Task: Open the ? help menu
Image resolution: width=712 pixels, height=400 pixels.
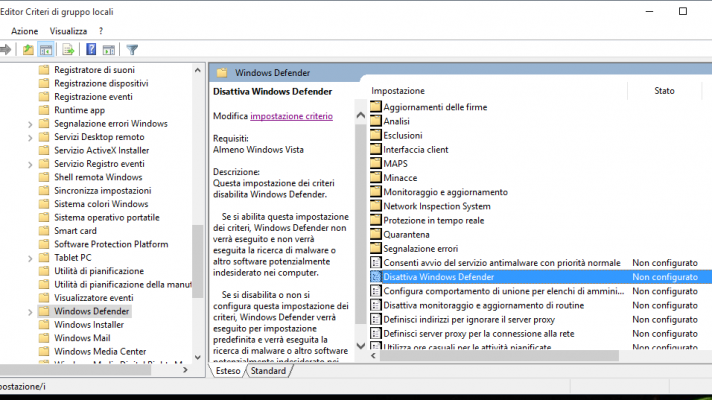Action: click(101, 31)
